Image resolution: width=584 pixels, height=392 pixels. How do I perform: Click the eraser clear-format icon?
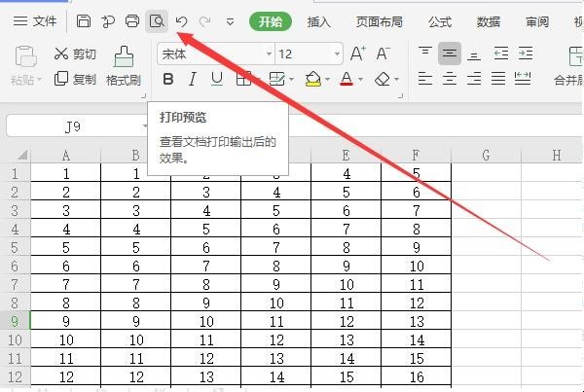[383, 79]
